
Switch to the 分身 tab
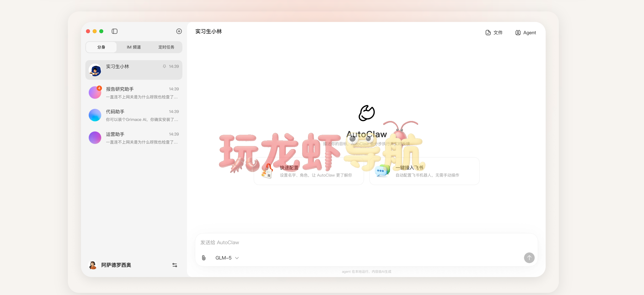tap(101, 47)
